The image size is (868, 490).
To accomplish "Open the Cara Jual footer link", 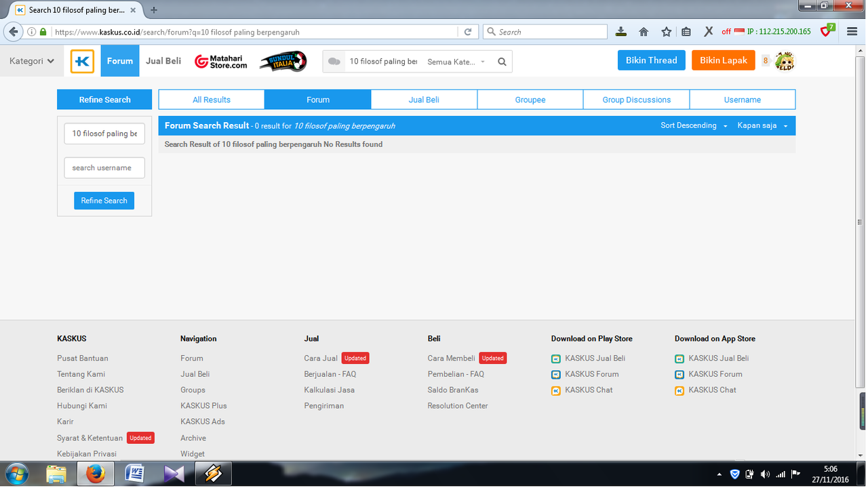I will click(x=321, y=359).
